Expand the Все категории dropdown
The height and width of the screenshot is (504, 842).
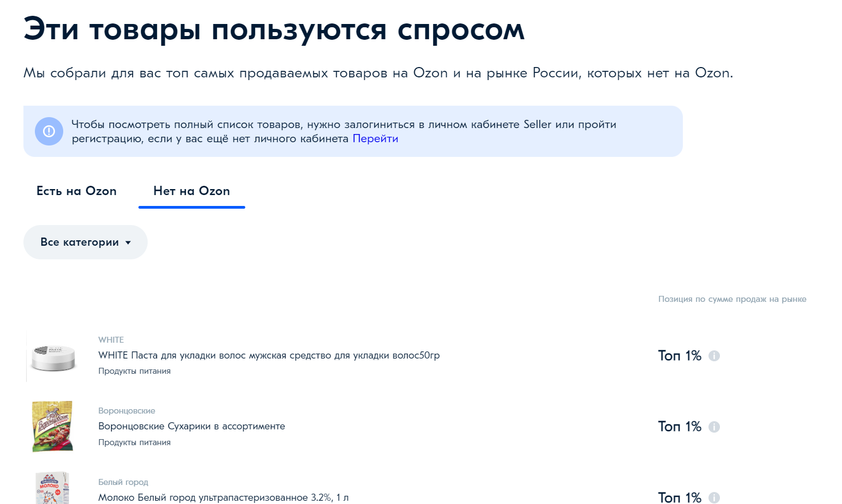(86, 242)
